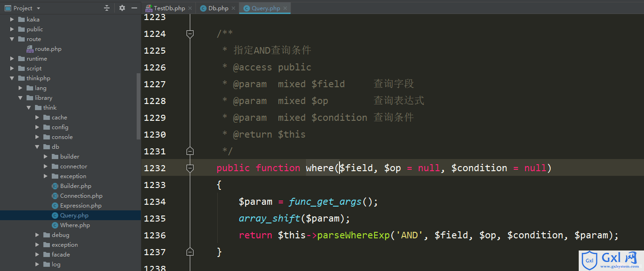Close the TestDb.php editor tab
Viewport: 644px width, 271px height.
coord(190,8)
